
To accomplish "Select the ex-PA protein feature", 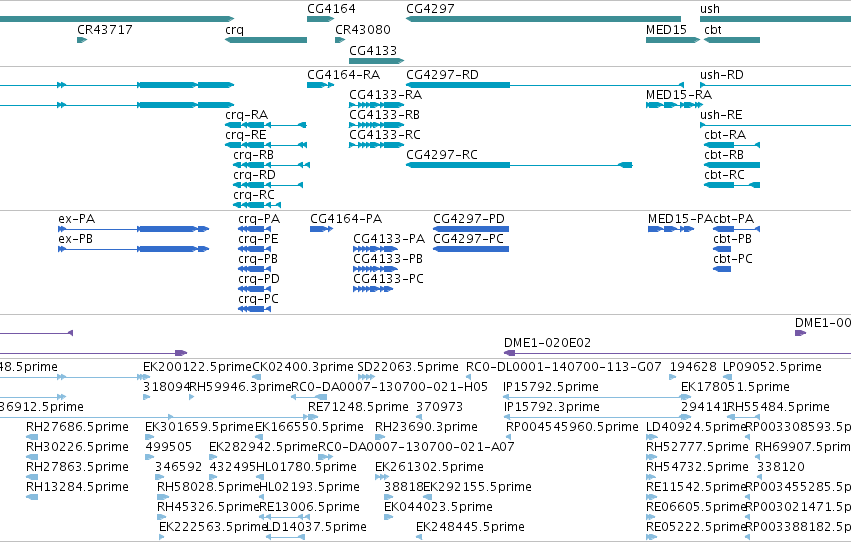I will (134, 229).
